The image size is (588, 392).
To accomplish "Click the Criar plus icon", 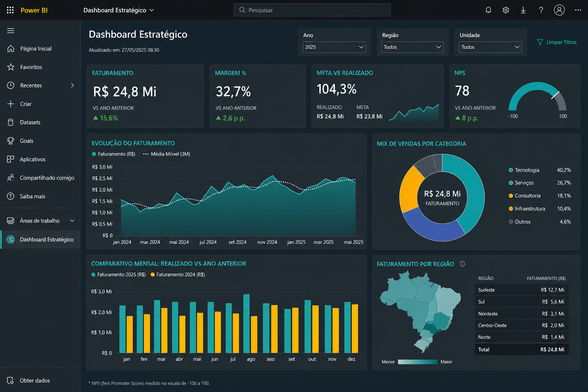I will pyautogui.click(x=11, y=104).
